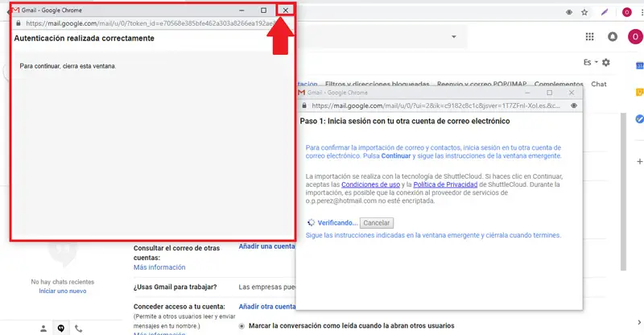Open Tasks icon in side panel
The image size is (644, 335).
pos(639,119)
